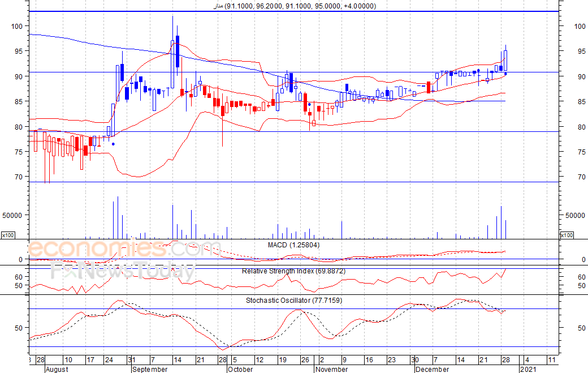The image size is (588, 373).
Task: Click the October month label on time axis
Action: coord(240,369)
